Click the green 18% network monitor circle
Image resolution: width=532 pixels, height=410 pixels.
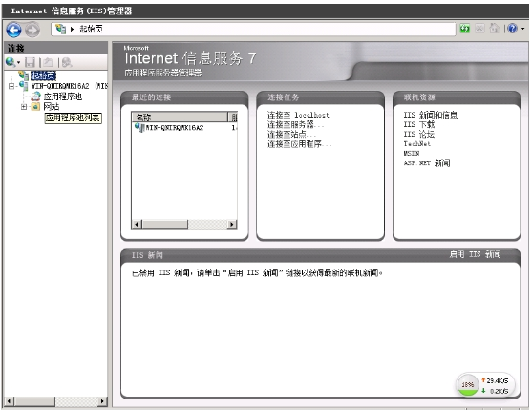click(x=468, y=384)
